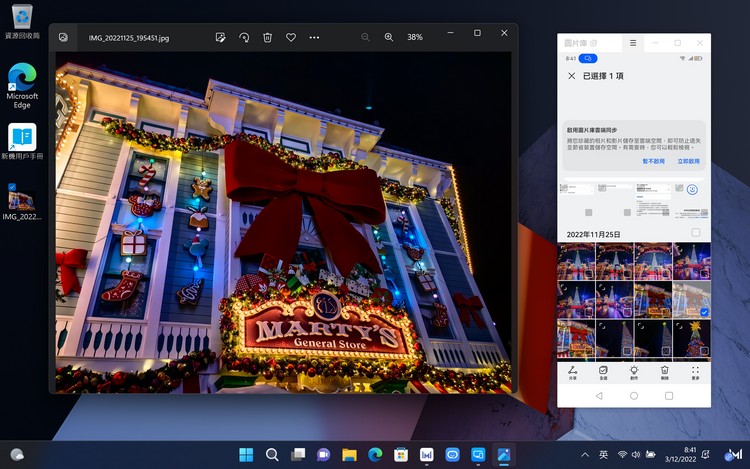This screenshot has width=750, height=469.
Task: Open Task View on taskbar
Action: click(x=298, y=455)
